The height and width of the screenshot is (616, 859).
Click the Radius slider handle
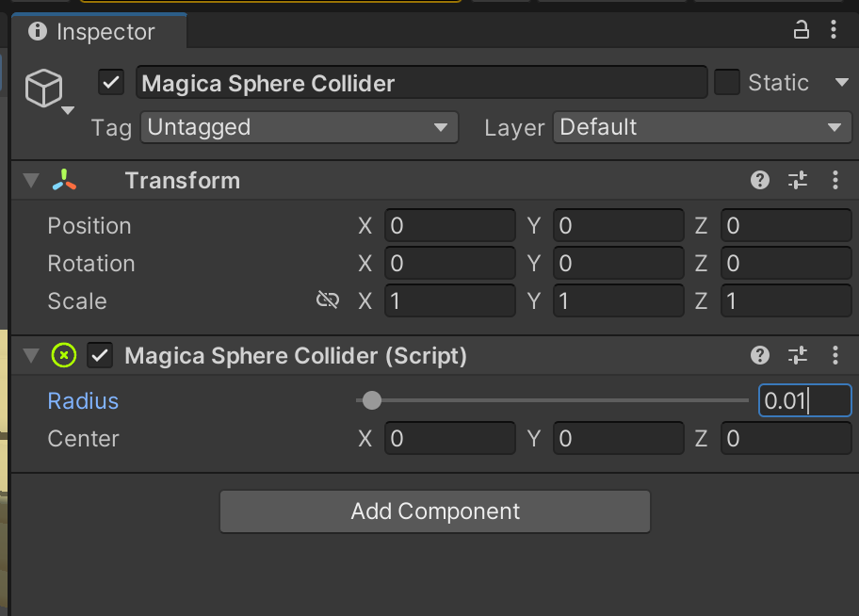click(x=372, y=400)
